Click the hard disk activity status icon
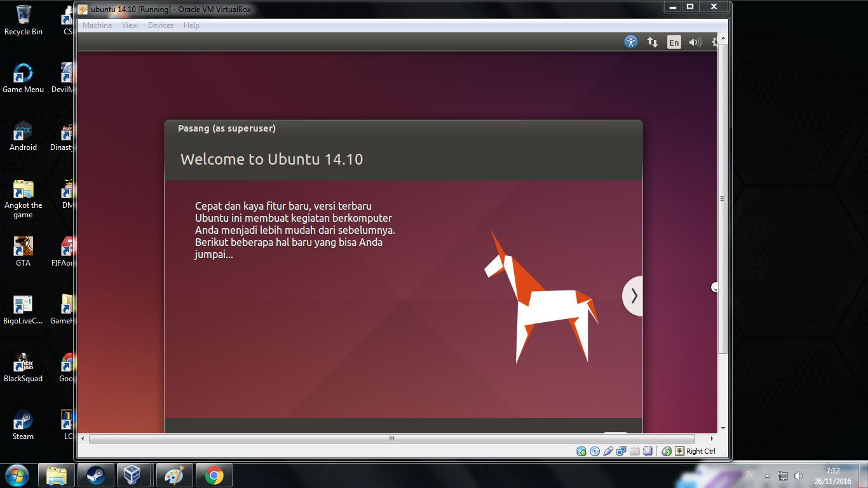868x488 pixels. pyautogui.click(x=581, y=451)
